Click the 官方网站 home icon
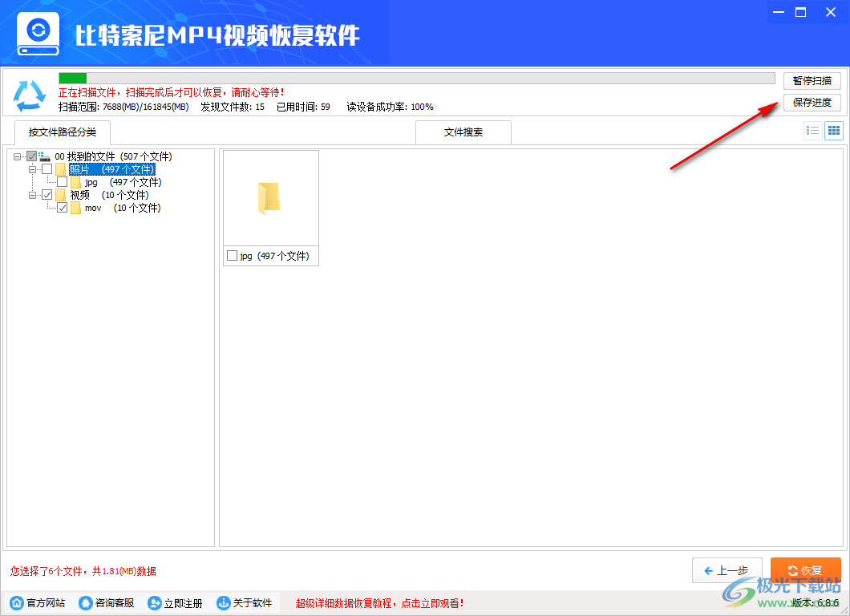This screenshot has width=850, height=616. [17, 603]
